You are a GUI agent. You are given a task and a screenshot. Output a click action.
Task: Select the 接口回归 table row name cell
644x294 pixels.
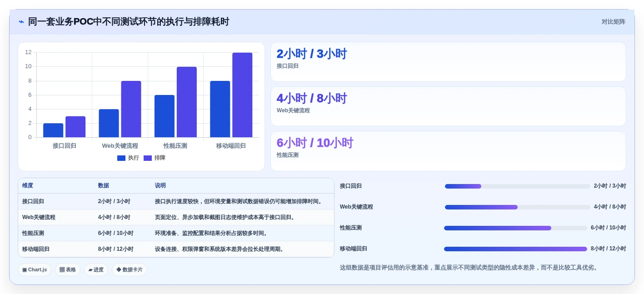[33, 202]
